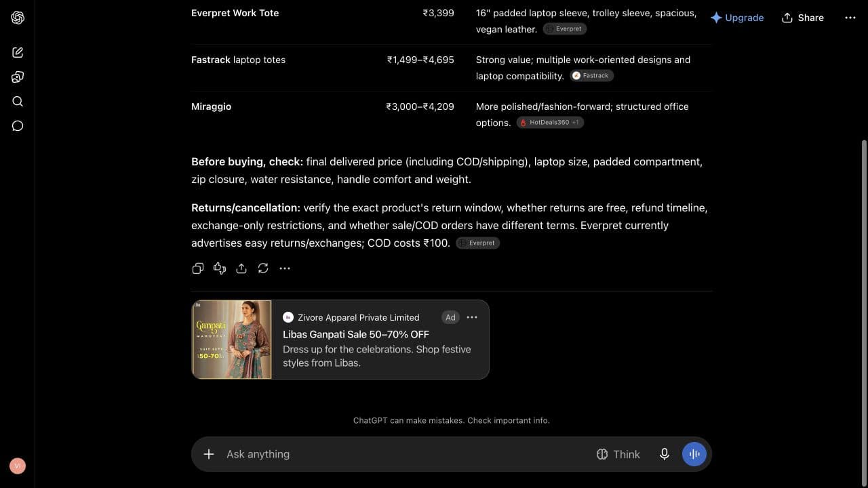This screenshot has height=488, width=868.
Task: Start dictation with microphone icon
Action: tap(665, 454)
